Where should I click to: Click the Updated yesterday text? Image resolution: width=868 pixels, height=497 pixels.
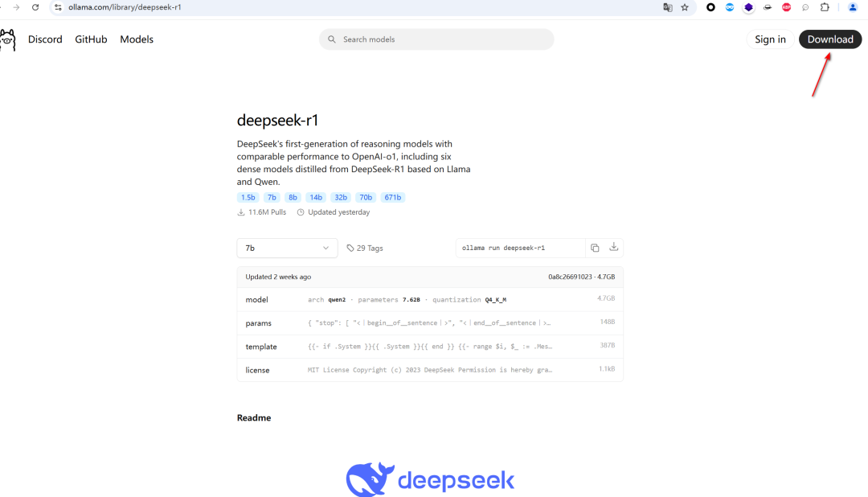pos(339,212)
